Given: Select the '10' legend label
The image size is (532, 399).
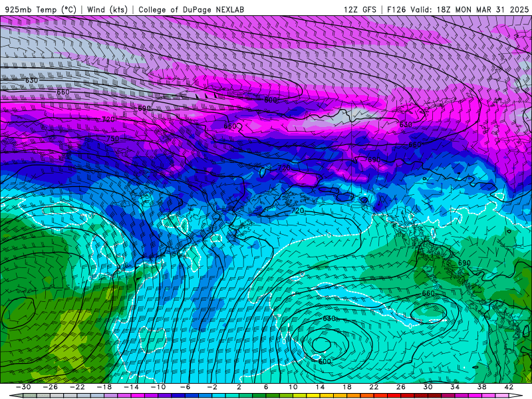Looking at the screenshot, I should tap(293, 387).
